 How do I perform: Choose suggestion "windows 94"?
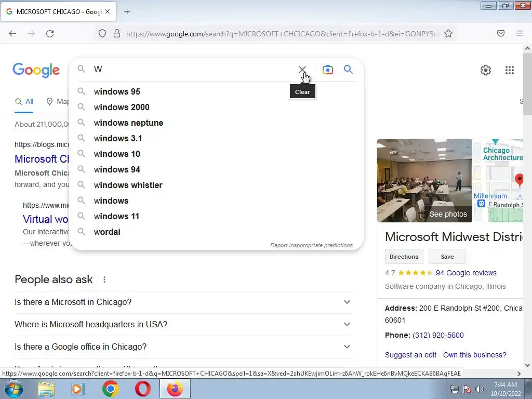217,170
